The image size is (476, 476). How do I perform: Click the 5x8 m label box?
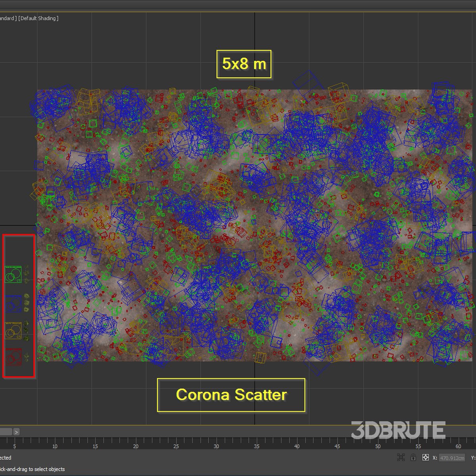tap(244, 64)
